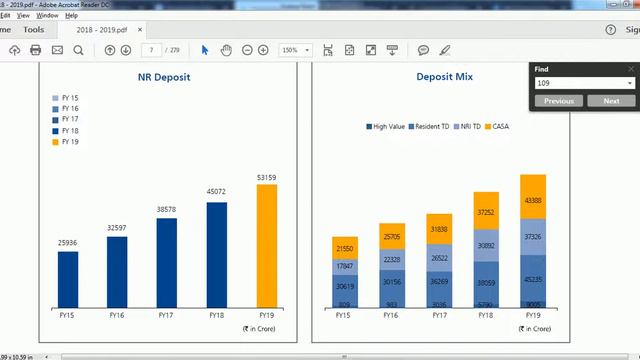Click the 43388 CASA value
The width and height of the screenshot is (640, 360).
533,200
